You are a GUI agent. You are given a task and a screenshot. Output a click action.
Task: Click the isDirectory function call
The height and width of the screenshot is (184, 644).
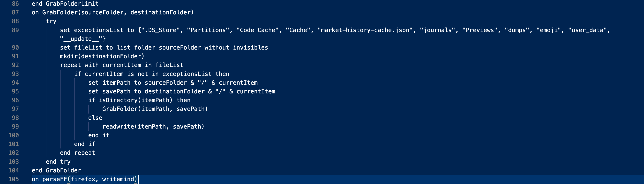(118, 100)
